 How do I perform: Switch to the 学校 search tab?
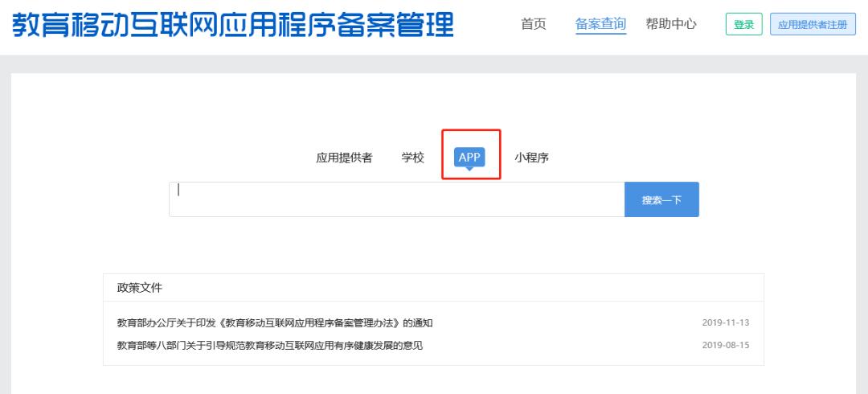pos(413,158)
